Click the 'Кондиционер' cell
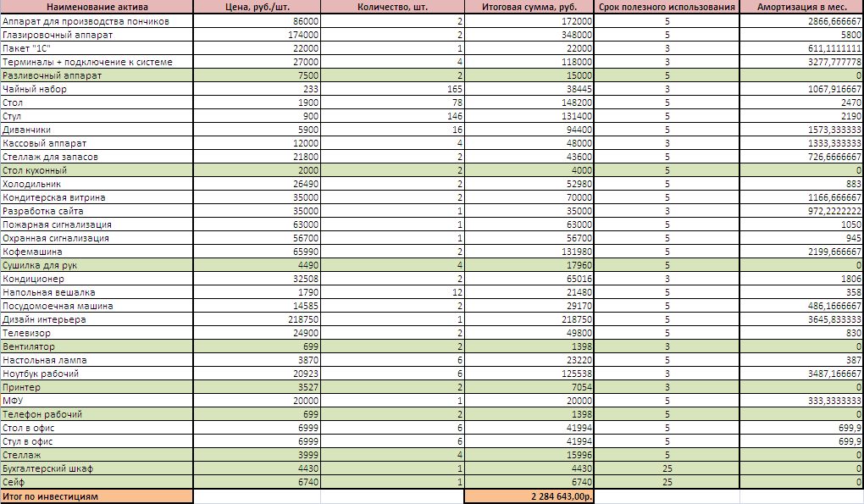This screenshot has height=504, width=864. tap(97, 279)
